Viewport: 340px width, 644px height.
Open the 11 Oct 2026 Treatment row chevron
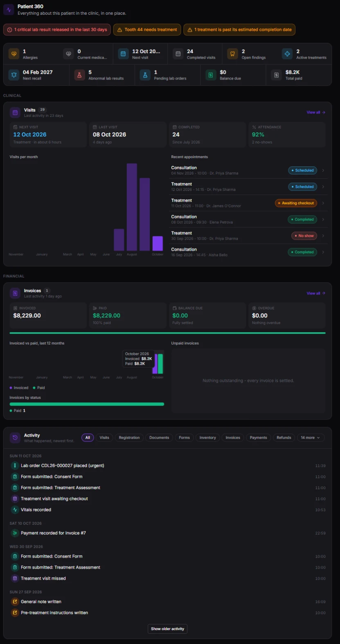click(x=323, y=203)
